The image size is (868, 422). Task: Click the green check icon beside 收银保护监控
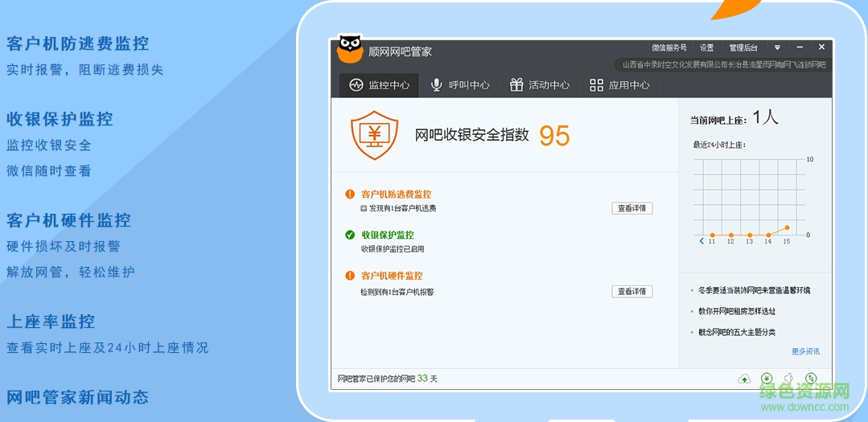350,235
